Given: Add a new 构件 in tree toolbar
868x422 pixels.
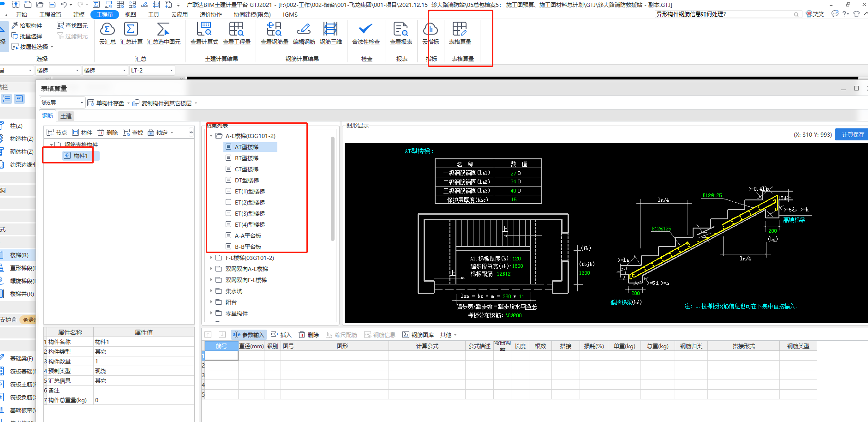Looking at the screenshot, I should 82,133.
